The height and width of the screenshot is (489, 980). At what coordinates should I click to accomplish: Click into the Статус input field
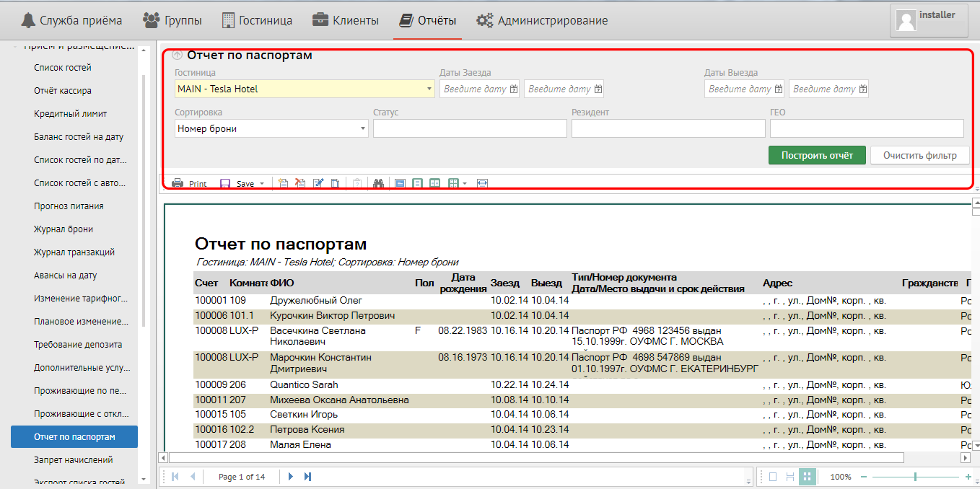pyautogui.click(x=470, y=128)
